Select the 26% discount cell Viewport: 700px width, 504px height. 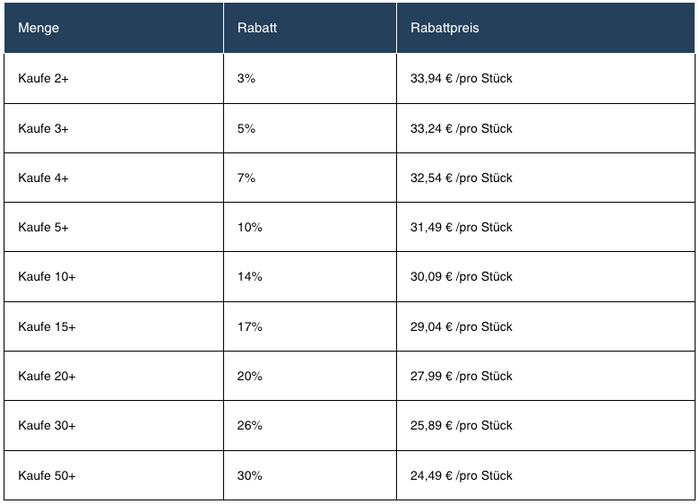point(250,426)
